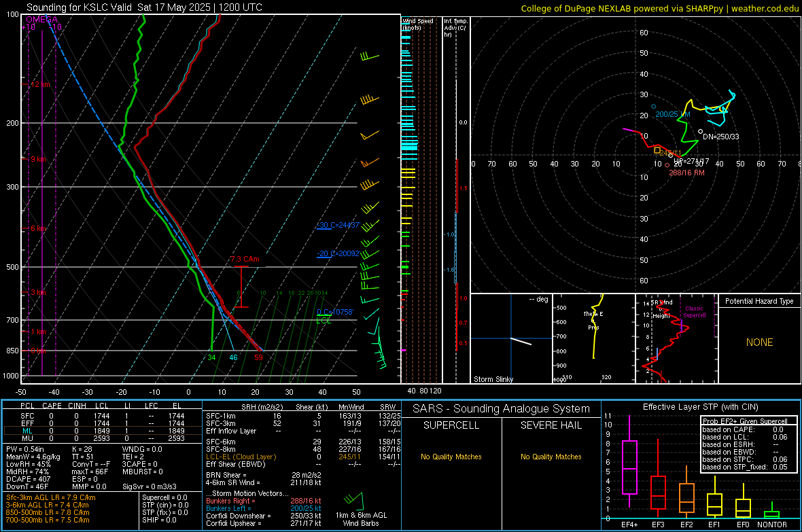802x532 pixels.
Task: Click the sounding title for KSLC
Action: tap(144, 7)
